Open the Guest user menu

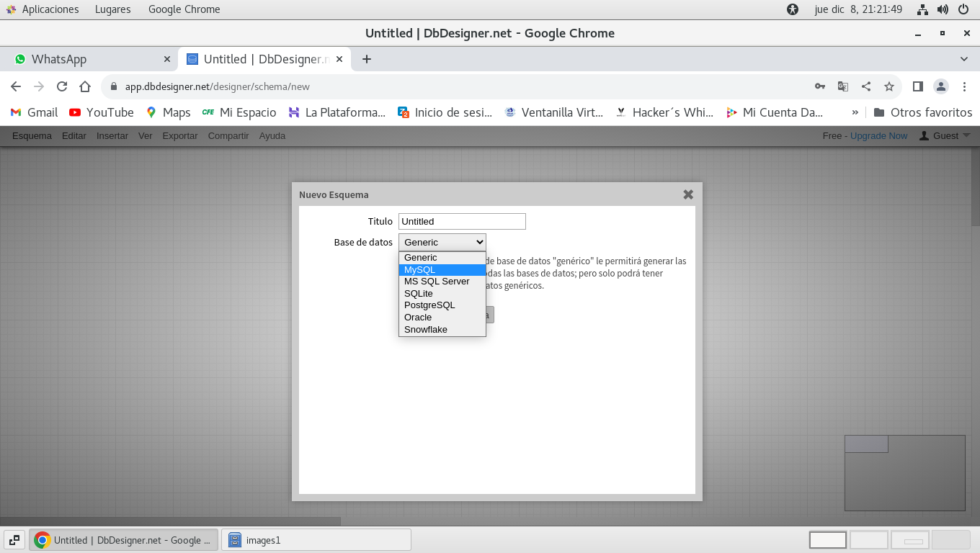click(945, 135)
